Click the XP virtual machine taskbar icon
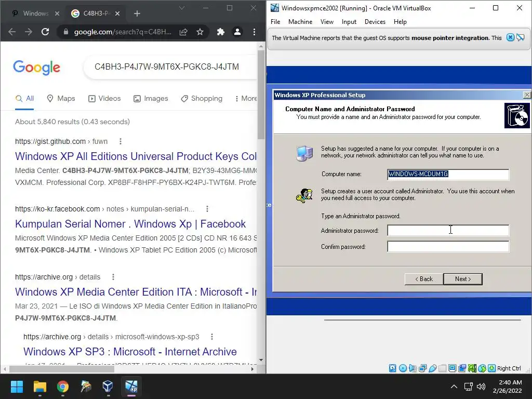532x399 pixels. click(x=131, y=387)
